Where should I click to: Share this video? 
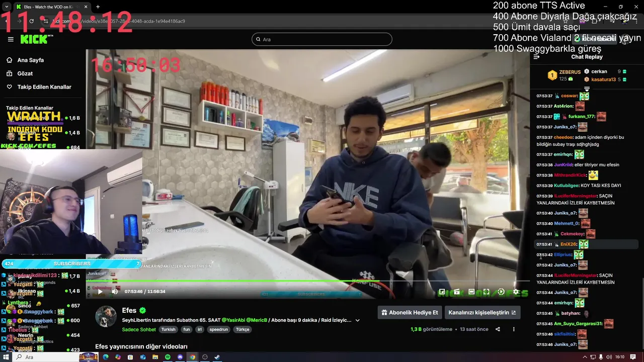click(x=498, y=329)
